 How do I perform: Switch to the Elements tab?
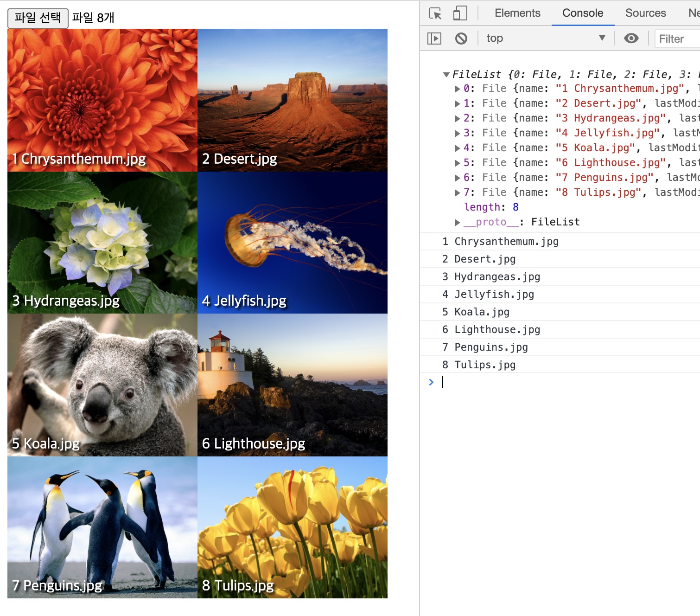click(517, 13)
